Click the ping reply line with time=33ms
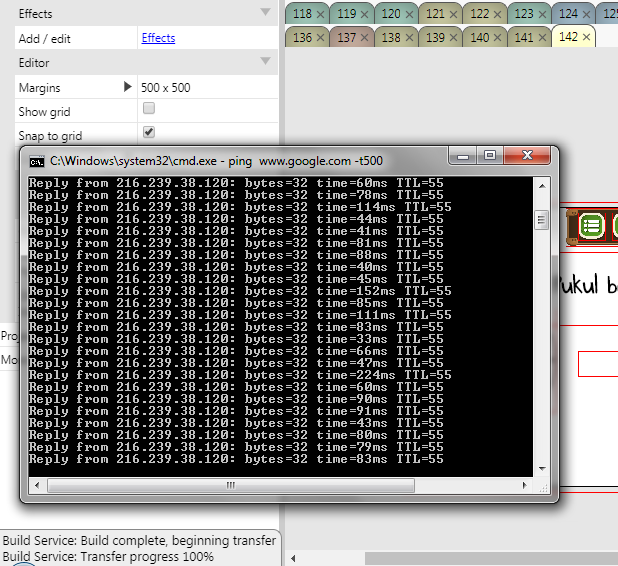The height and width of the screenshot is (566, 618). tap(236, 339)
